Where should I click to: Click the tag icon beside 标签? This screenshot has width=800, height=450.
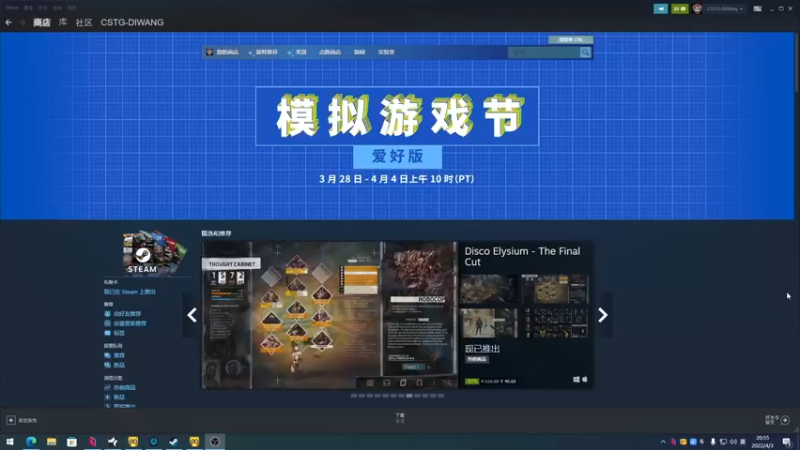(107, 333)
